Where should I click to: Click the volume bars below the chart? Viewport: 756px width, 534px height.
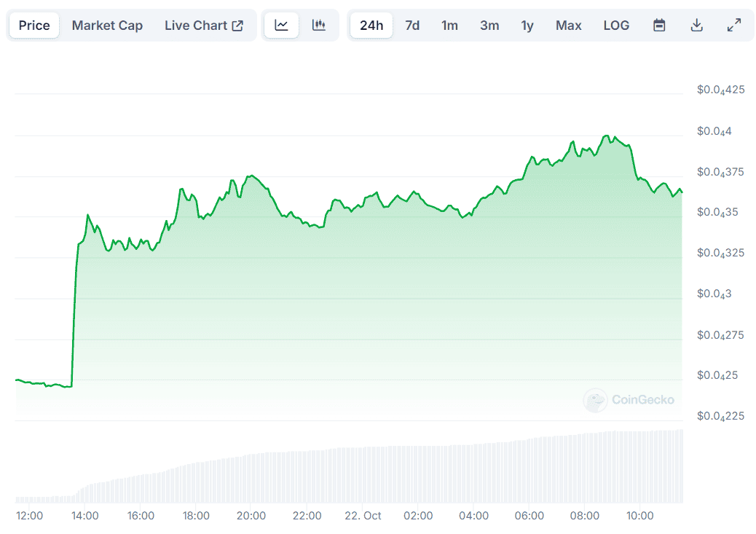[364, 474]
